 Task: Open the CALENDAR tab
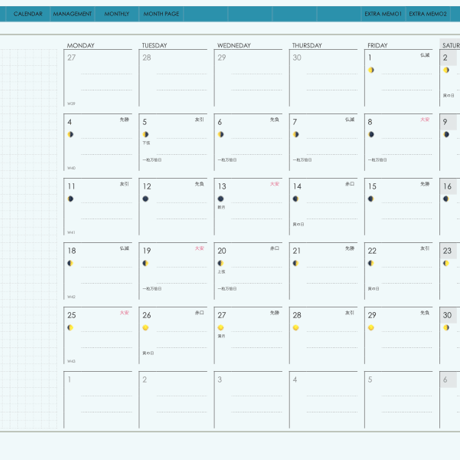[x=28, y=14]
